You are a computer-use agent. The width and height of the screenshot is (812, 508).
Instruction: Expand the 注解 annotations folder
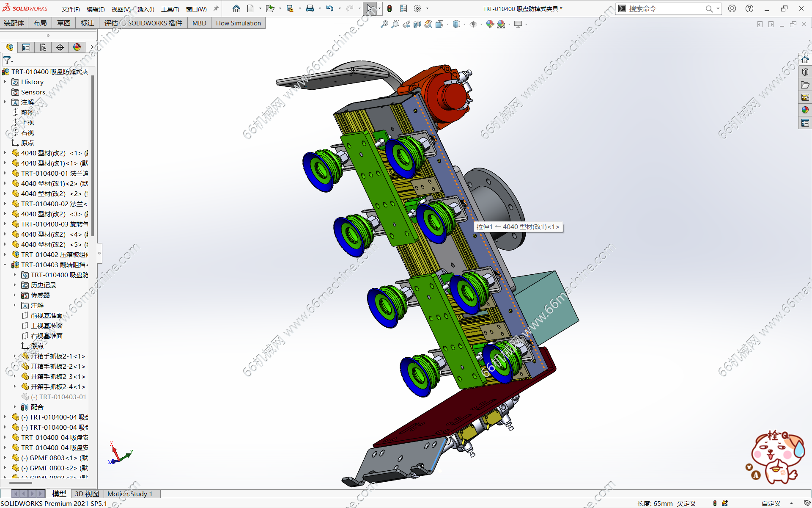(x=5, y=102)
